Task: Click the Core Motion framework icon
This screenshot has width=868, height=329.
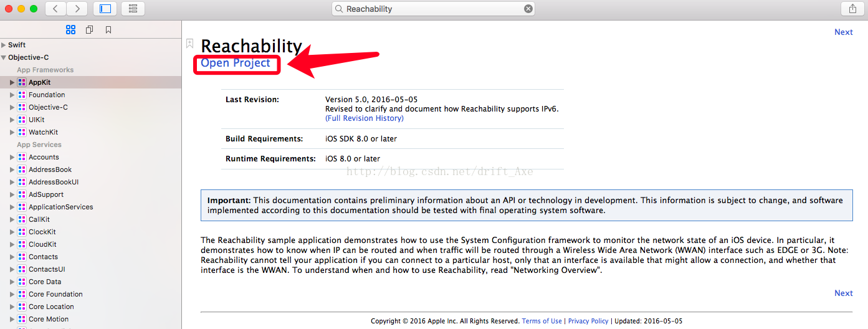Action: 22,319
